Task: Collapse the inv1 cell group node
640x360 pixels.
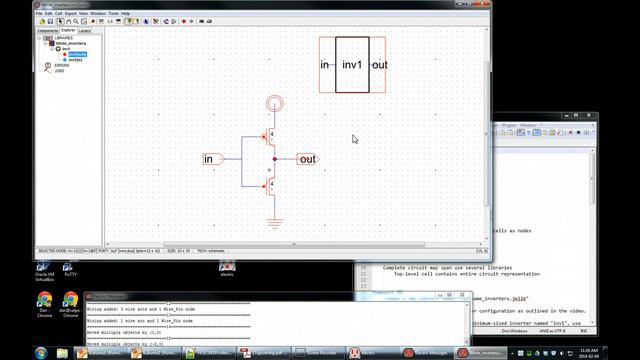Action: 53,49
